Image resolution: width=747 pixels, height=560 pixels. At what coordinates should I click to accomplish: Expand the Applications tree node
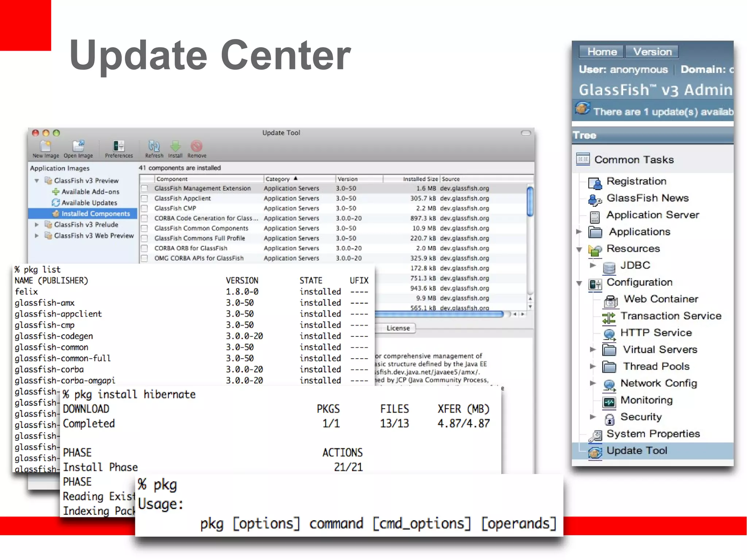(578, 232)
